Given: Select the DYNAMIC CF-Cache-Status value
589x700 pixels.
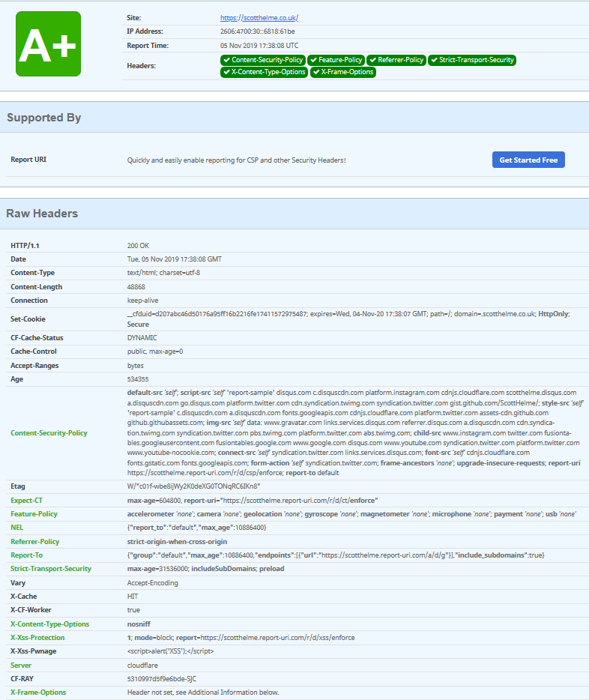Looking at the screenshot, I should [142, 338].
